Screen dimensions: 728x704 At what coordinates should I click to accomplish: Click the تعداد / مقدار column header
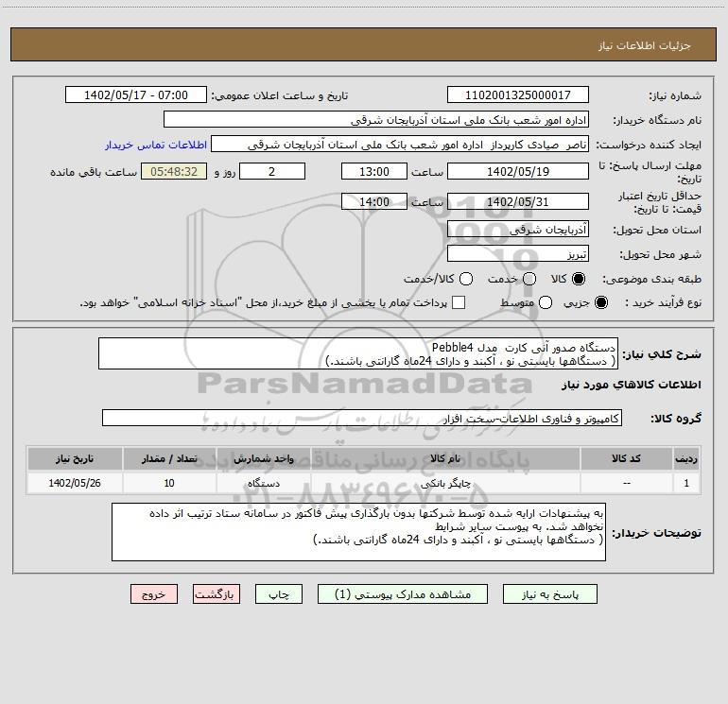[169, 458]
